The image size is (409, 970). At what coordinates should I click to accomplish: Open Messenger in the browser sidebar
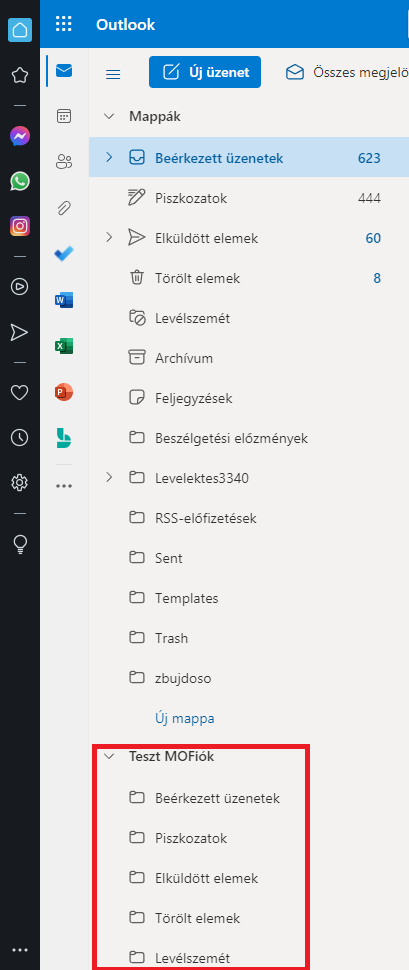pyautogui.click(x=20, y=136)
